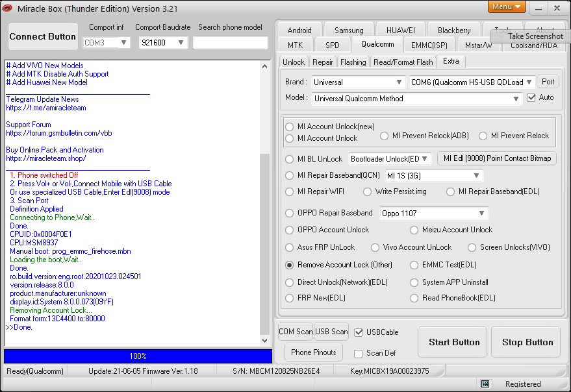The image size is (571, 392).
Task: Toggle the Auto checkbox
Action: click(x=531, y=97)
